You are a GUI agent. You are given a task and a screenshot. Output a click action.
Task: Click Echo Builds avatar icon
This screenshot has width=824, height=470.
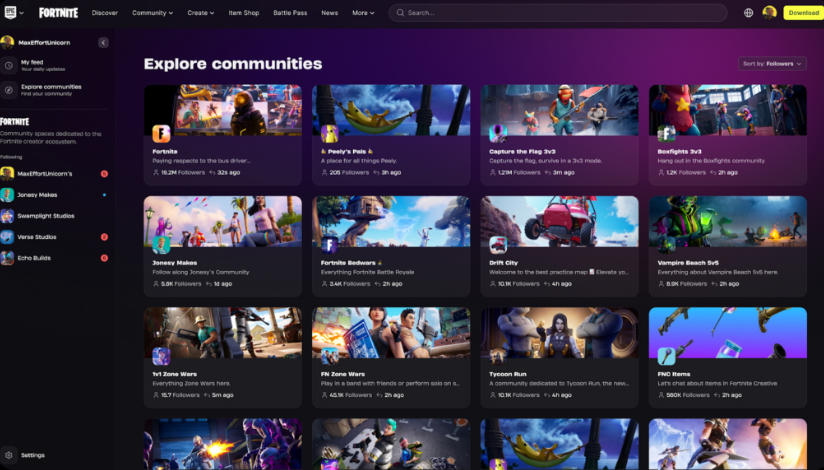tap(7, 258)
